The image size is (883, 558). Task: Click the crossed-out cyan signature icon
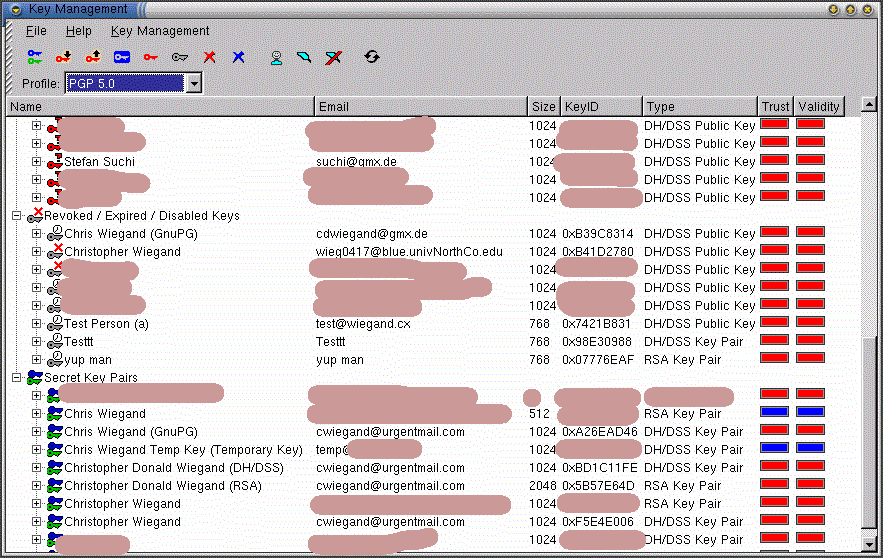click(x=334, y=57)
